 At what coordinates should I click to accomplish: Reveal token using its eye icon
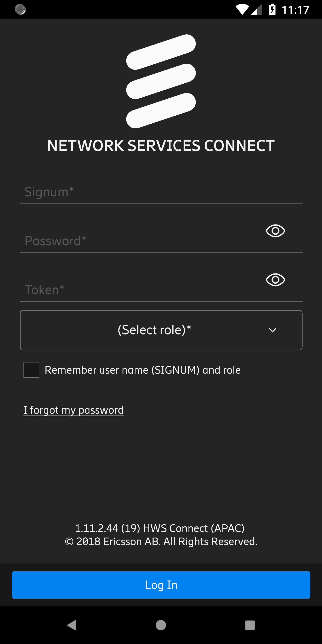tap(275, 280)
